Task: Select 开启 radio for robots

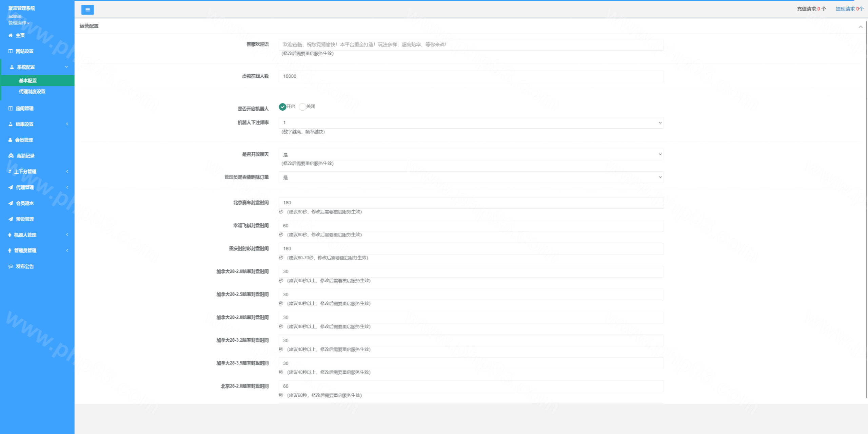Action: [x=282, y=107]
